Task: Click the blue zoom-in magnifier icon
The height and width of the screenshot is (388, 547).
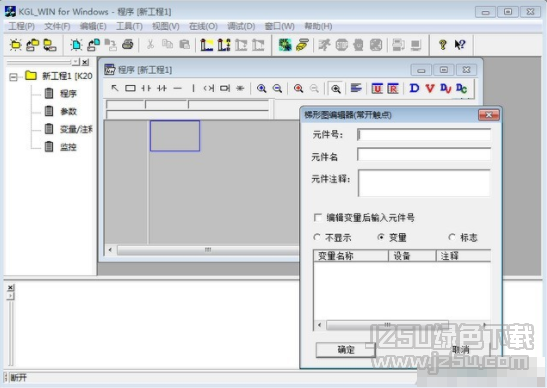Action: 261,88
